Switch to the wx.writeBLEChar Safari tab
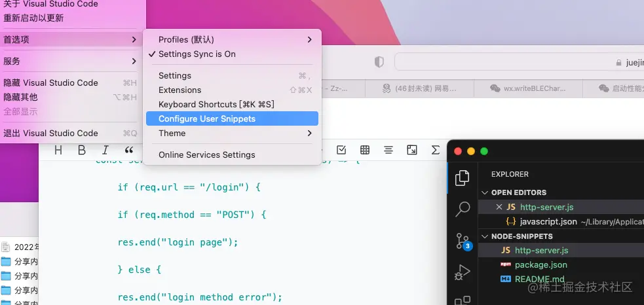Image resolution: width=644 pixels, height=305 pixels. (x=528, y=88)
